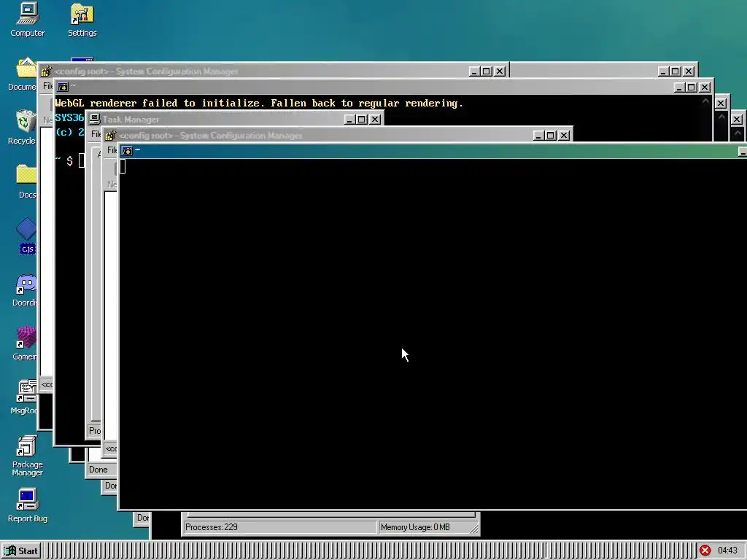
Task: Launch the pink cube Gamein shortcut
Action: pos(26,344)
